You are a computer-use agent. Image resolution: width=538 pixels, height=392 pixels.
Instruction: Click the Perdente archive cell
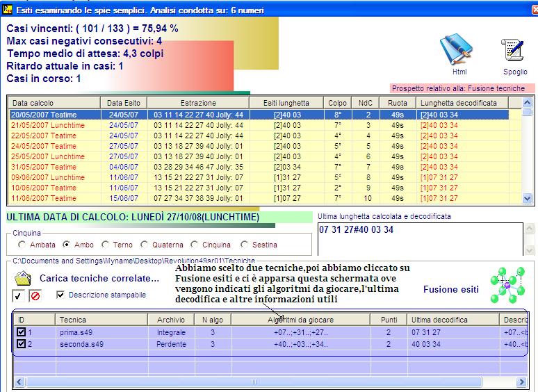click(x=171, y=344)
